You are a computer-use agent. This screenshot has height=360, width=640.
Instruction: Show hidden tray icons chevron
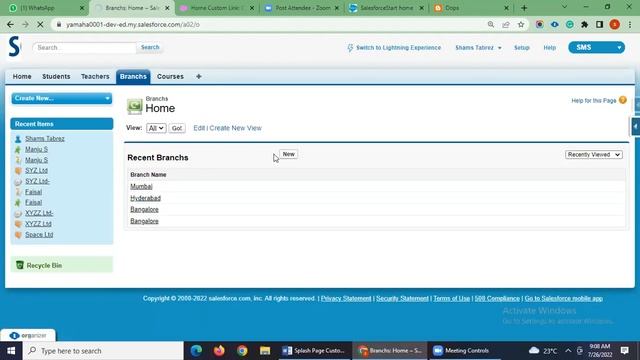click(568, 351)
